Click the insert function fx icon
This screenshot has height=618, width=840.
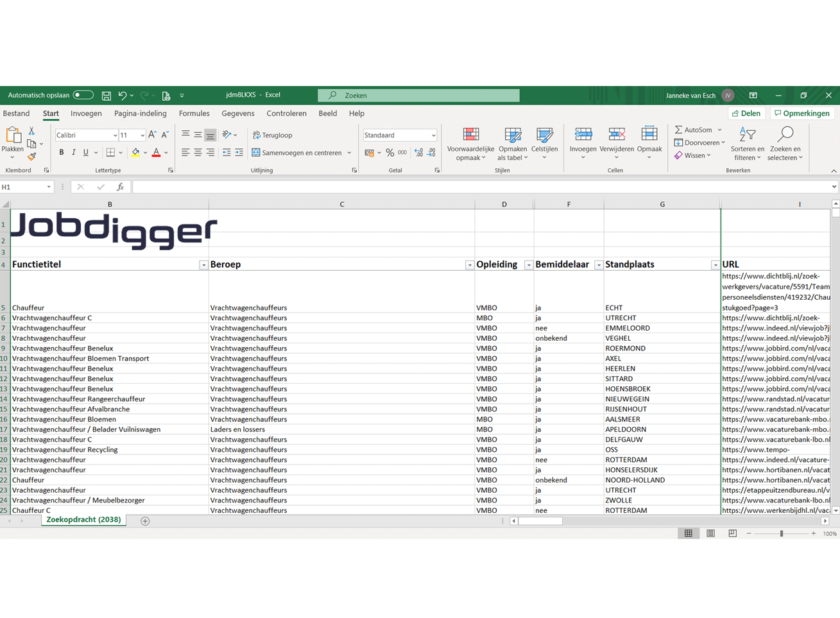[120, 187]
